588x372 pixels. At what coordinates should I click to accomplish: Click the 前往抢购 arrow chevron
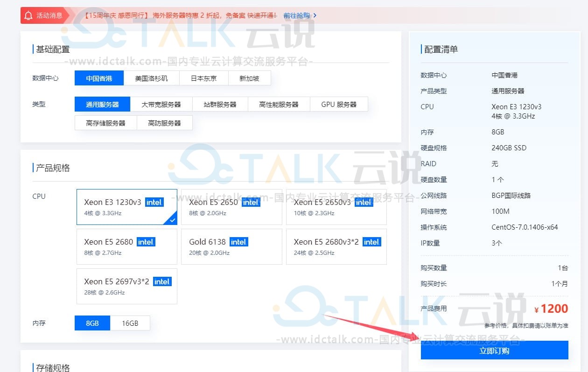315,15
